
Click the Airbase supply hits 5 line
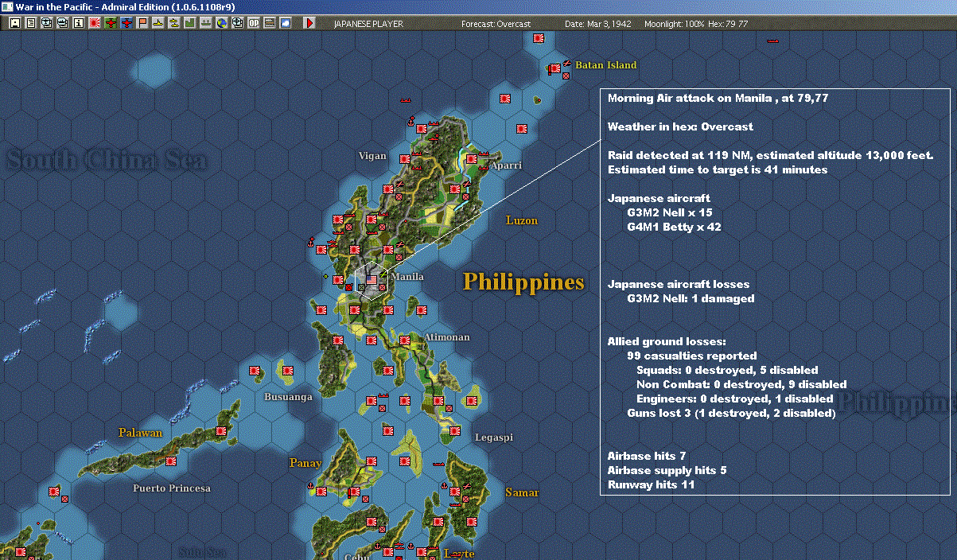[667, 471]
